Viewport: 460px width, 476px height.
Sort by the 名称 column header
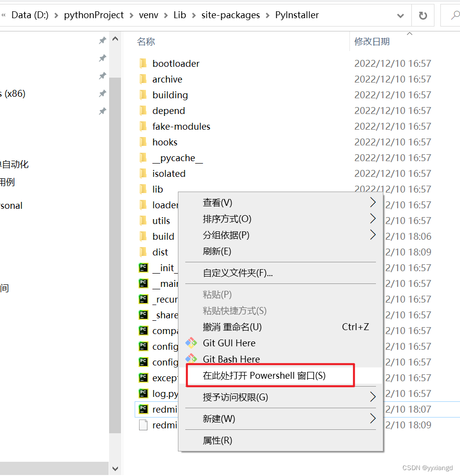(146, 42)
